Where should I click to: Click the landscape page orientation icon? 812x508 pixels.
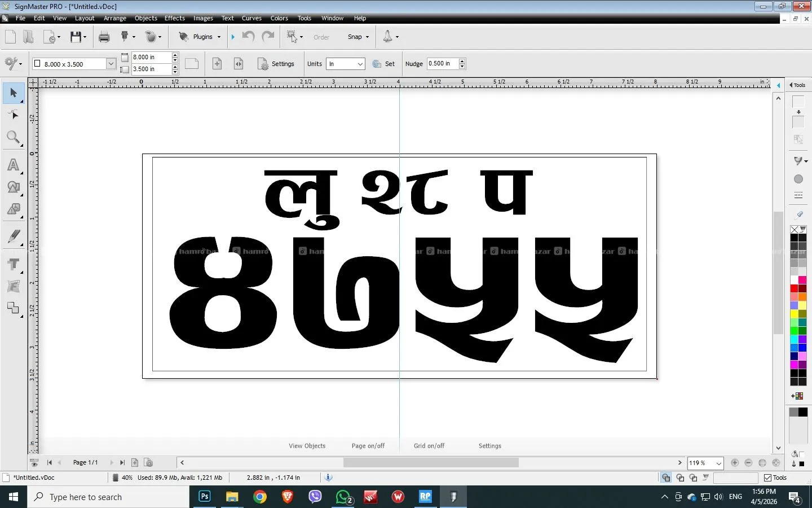coord(192,64)
